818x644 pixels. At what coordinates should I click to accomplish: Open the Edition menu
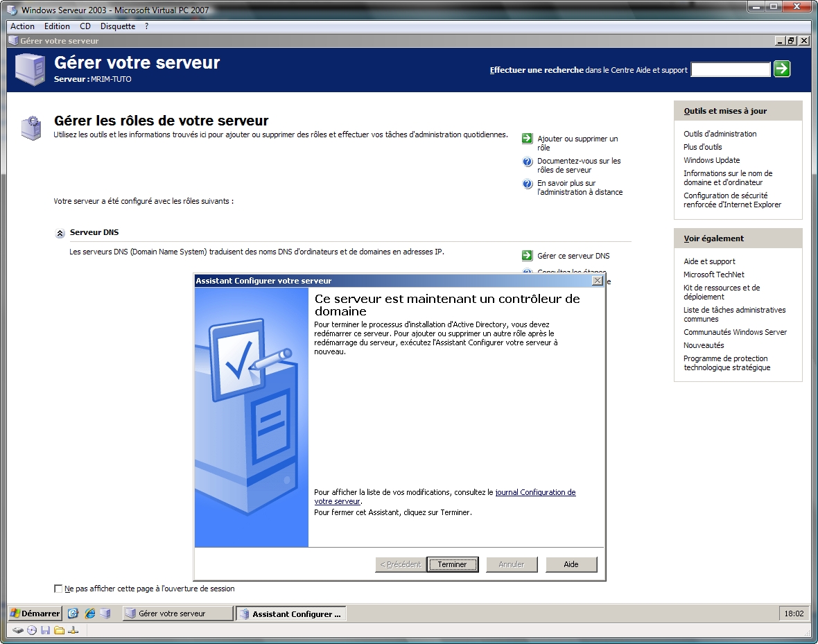57,26
